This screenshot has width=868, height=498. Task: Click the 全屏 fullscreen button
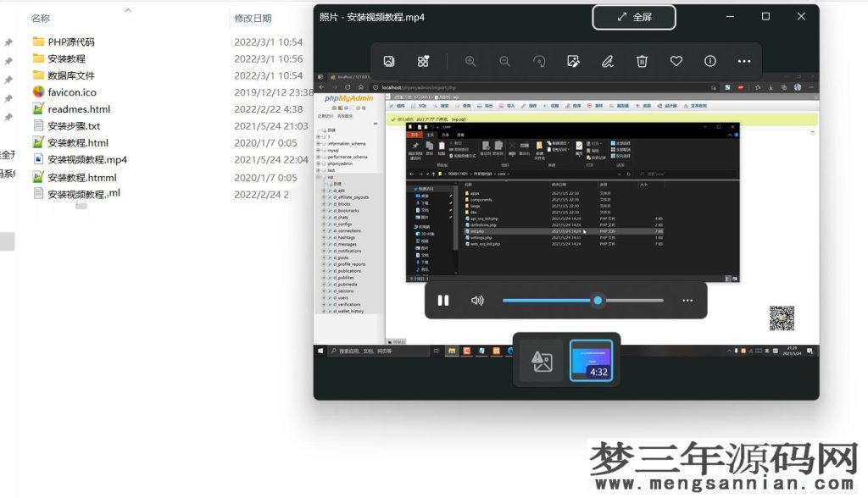point(633,17)
